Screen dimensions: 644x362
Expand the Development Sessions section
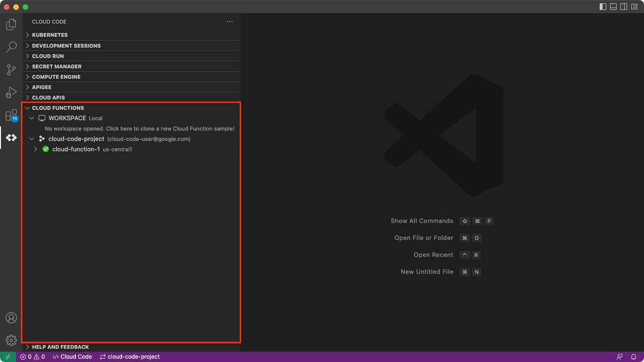[x=132, y=46]
